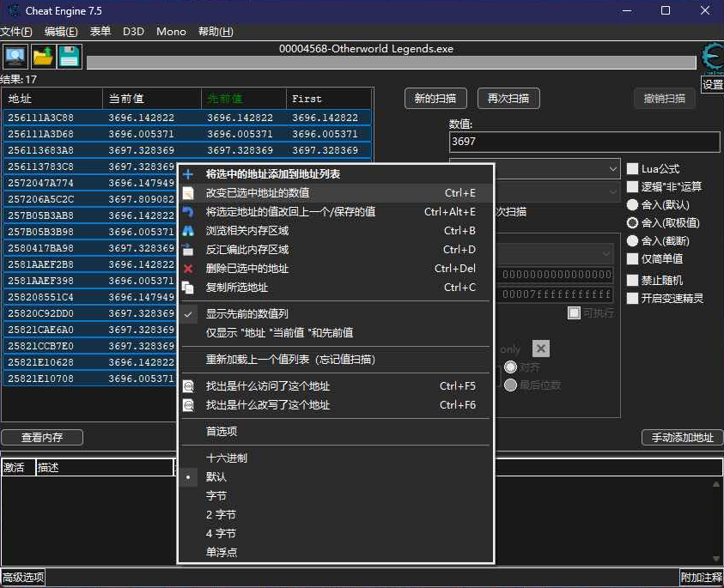Screen dimensions: 724x588
Task: Click the undo arrow icon in context menu
Action: (188, 212)
